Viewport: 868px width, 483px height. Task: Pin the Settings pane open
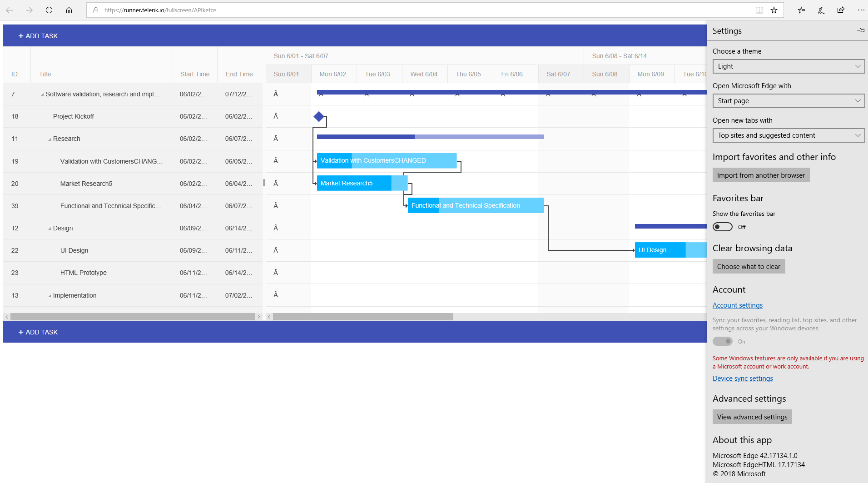pyautogui.click(x=860, y=30)
